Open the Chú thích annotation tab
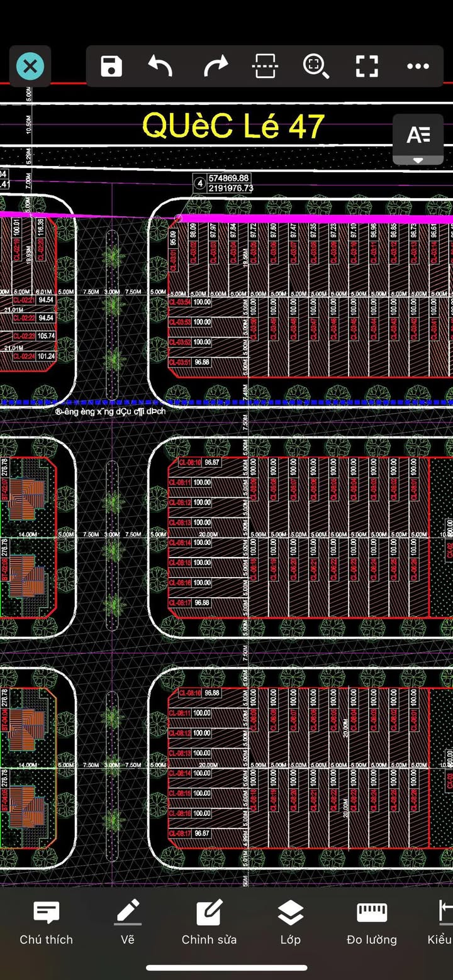 [x=46, y=922]
